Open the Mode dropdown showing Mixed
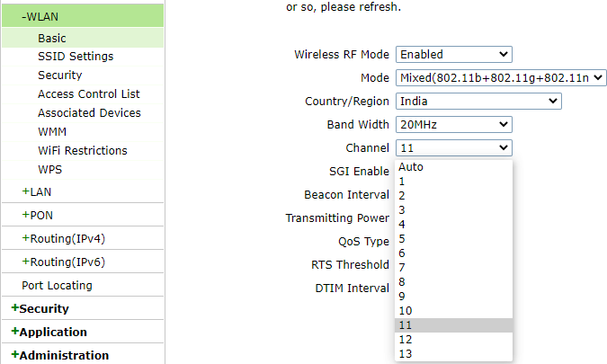Screen dimensions: 607x364 [501, 78]
